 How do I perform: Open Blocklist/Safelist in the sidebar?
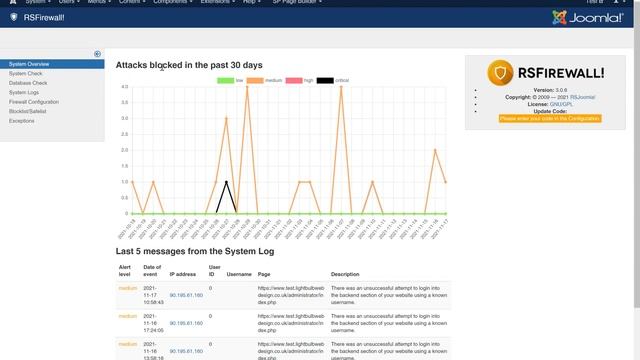click(x=27, y=111)
